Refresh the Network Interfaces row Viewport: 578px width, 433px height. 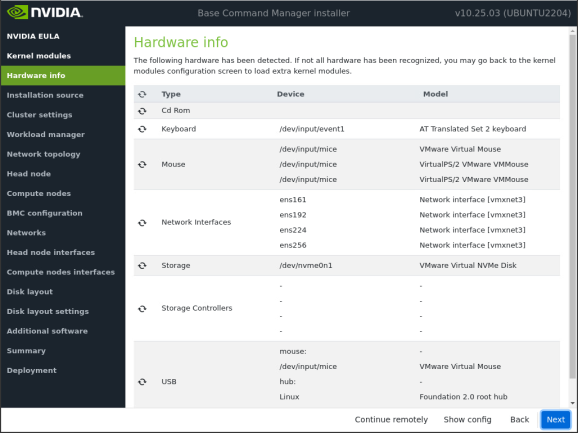(x=142, y=223)
